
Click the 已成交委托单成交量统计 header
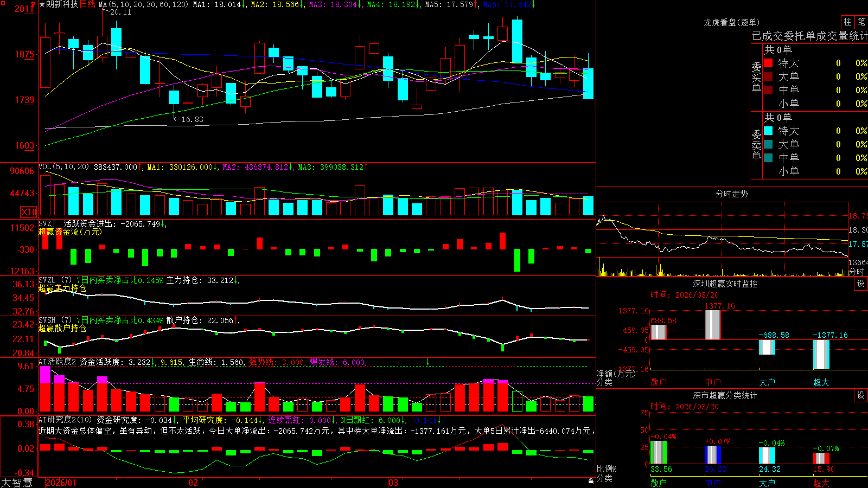coord(809,36)
